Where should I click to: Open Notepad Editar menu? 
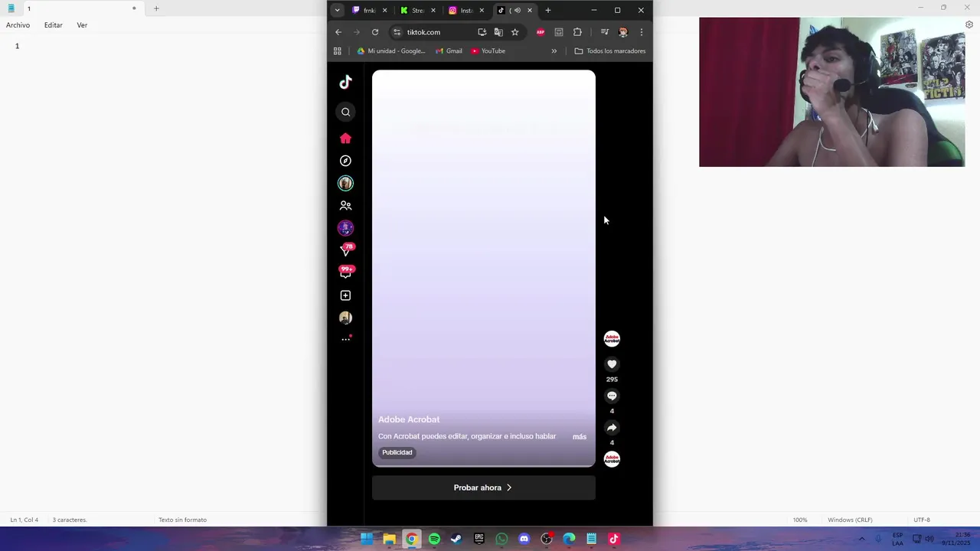point(53,25)
